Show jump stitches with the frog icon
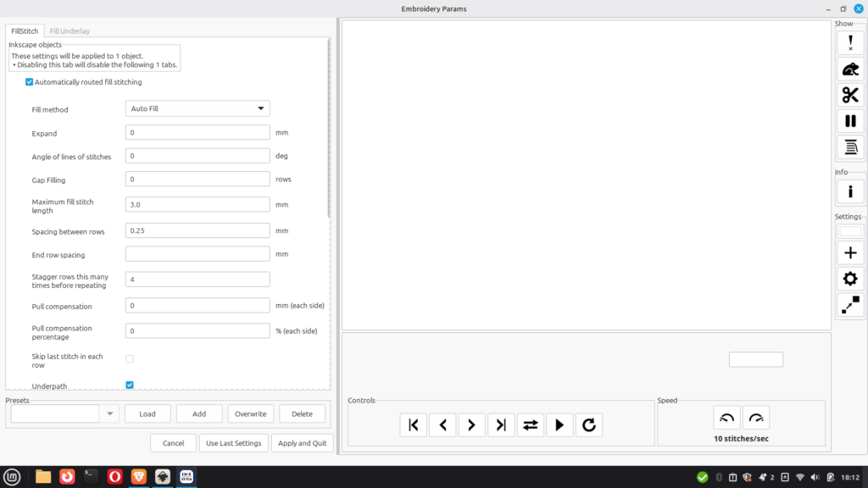868x488 pixels. point(850,69)
